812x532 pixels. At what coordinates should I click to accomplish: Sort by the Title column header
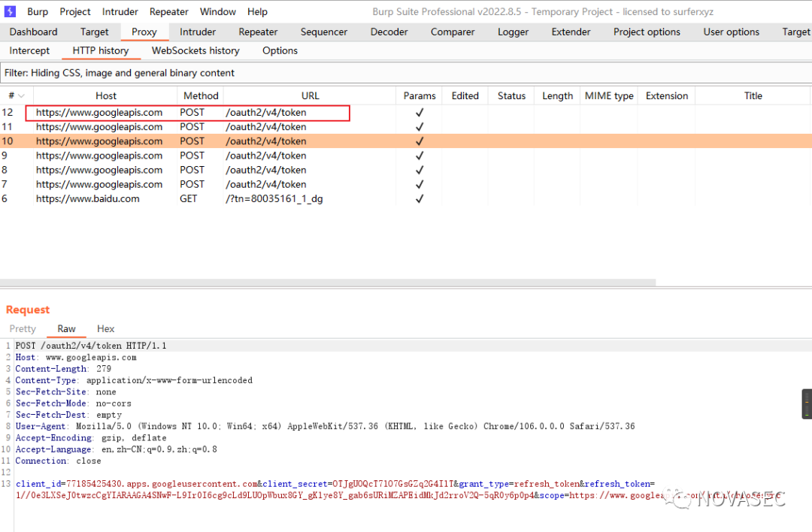click(753, 95)
